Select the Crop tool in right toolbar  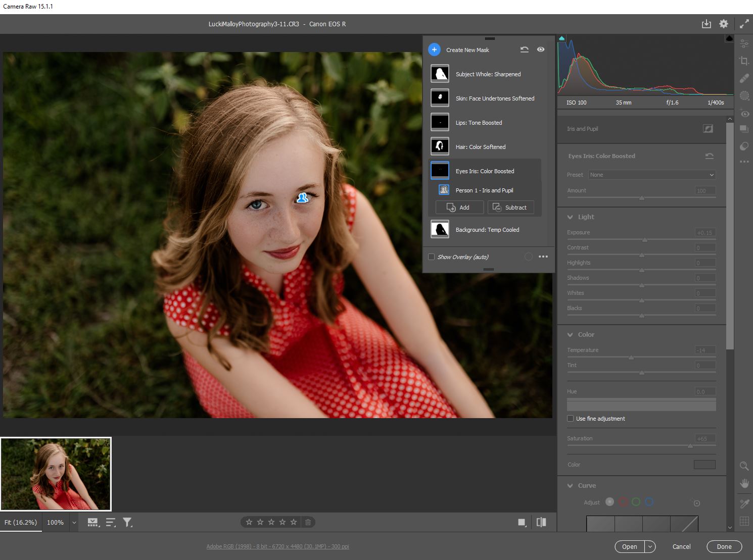tap(744, 61)
